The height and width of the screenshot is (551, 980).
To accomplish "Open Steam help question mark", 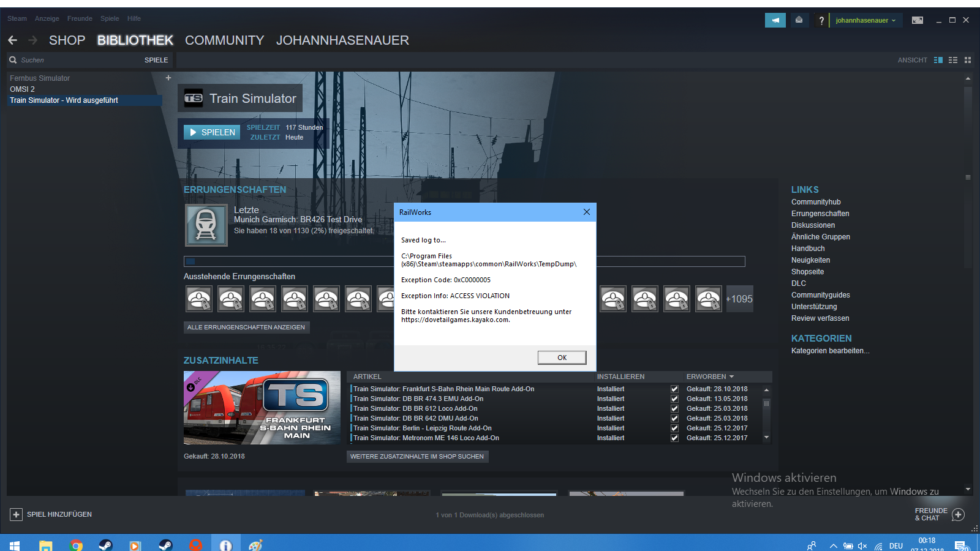I will pos(821,21).
